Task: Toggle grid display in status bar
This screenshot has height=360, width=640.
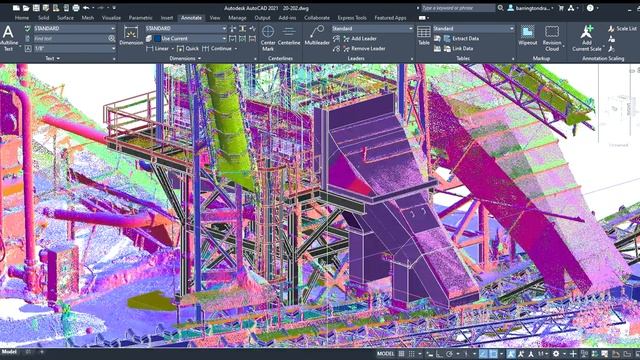Action: (x=401, y=354)
